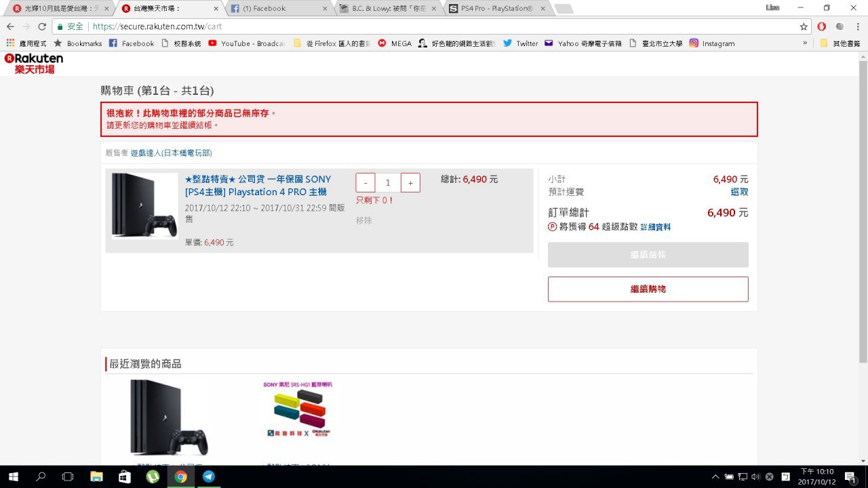This screenshot has height=488, width=868.
Task: Open the Facebook bookmark
Action: tap(132, 43)
